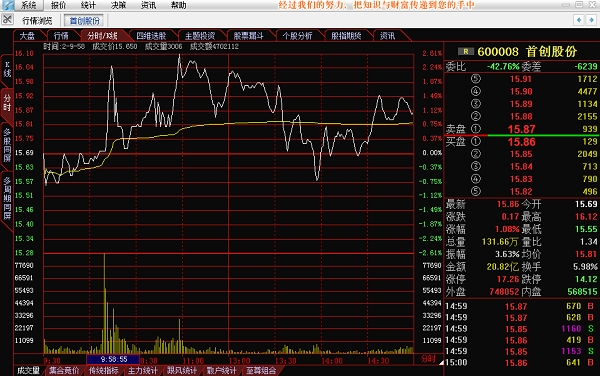Screen dimensions: 600x376
Task: Open the 系统 menu
Action: [x=29, y=5]
